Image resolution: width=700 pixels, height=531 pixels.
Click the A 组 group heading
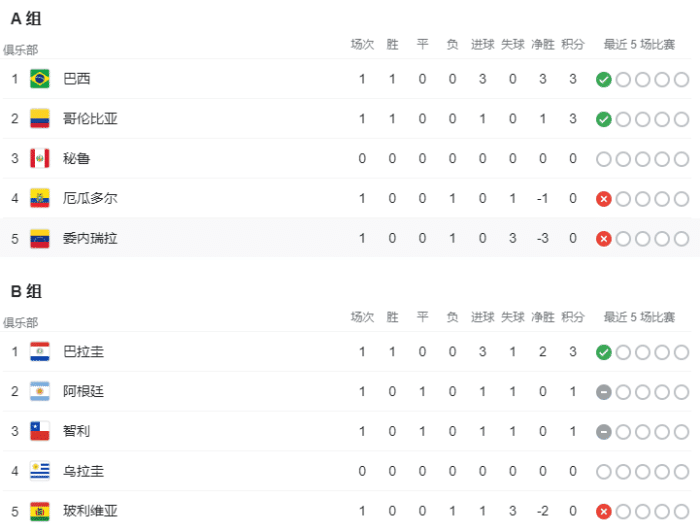point(26,19)
